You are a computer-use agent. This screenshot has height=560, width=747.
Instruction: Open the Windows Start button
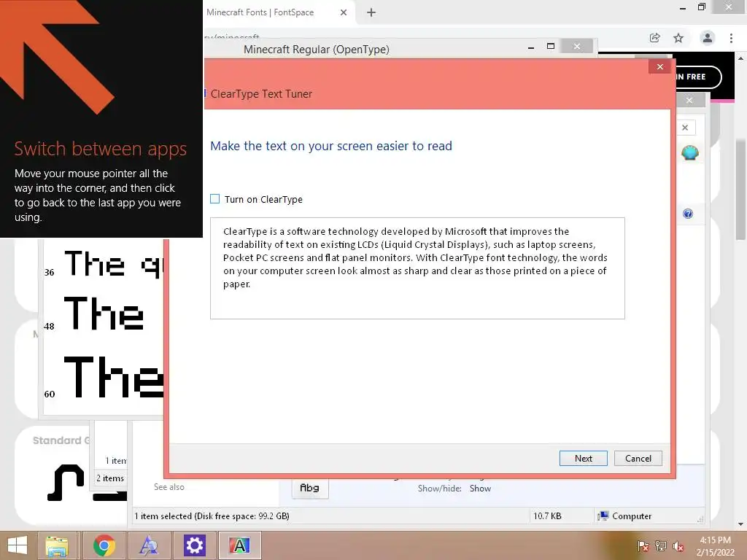(18, 545)
